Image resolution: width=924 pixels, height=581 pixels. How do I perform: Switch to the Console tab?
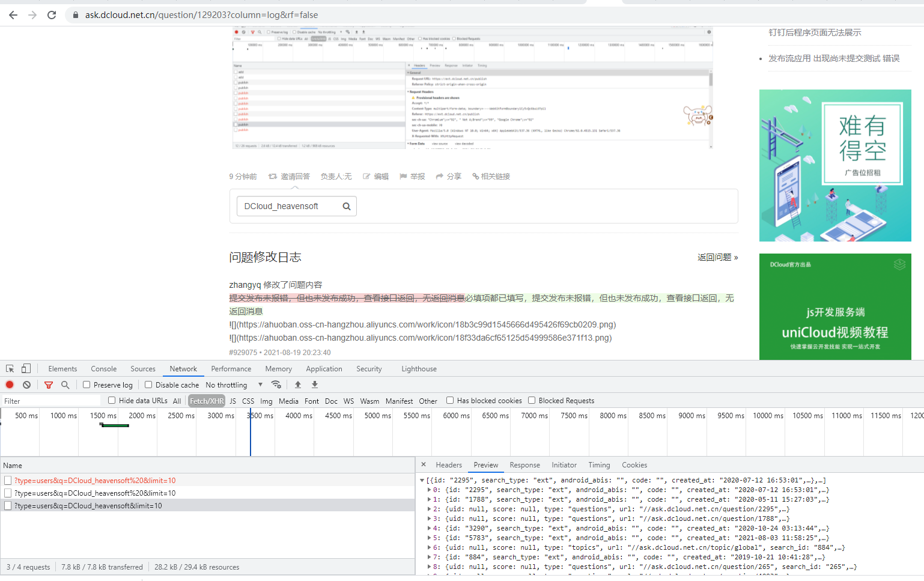click(103, 369)
